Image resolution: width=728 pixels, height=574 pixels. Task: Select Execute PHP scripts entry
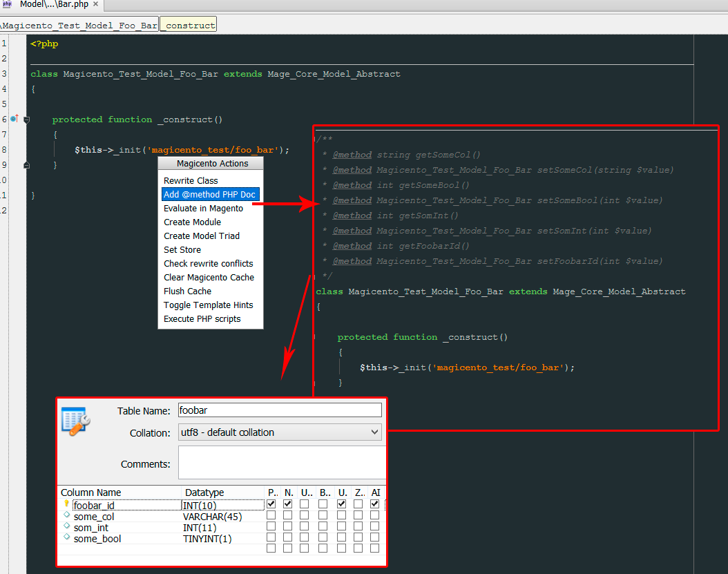click(211, 319)
